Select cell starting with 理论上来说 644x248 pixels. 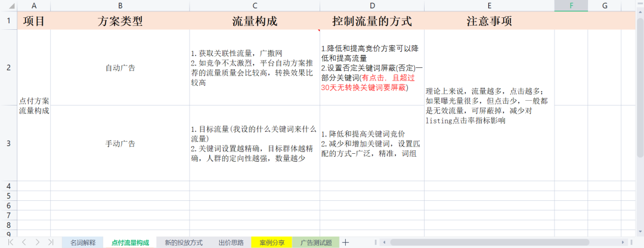[x=489, y=105]
